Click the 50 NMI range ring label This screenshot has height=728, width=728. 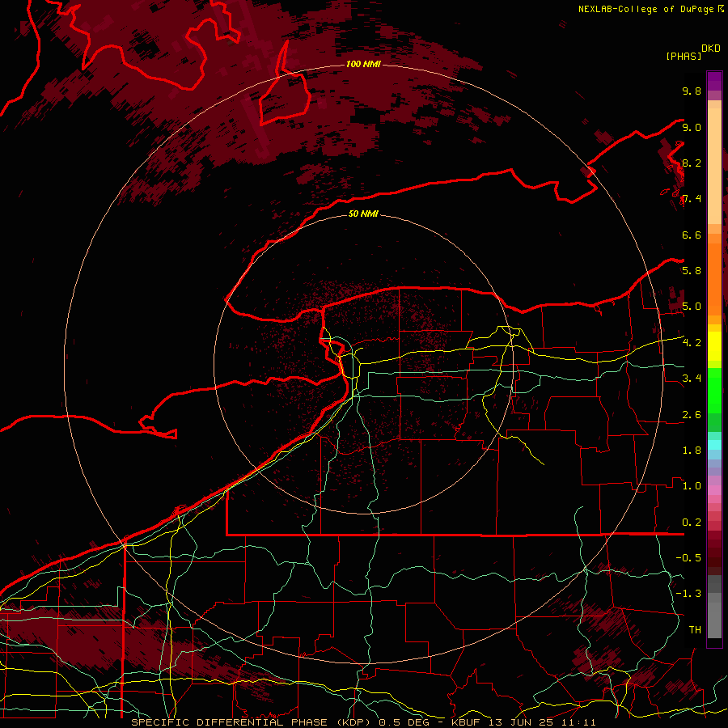coord(363,214)
